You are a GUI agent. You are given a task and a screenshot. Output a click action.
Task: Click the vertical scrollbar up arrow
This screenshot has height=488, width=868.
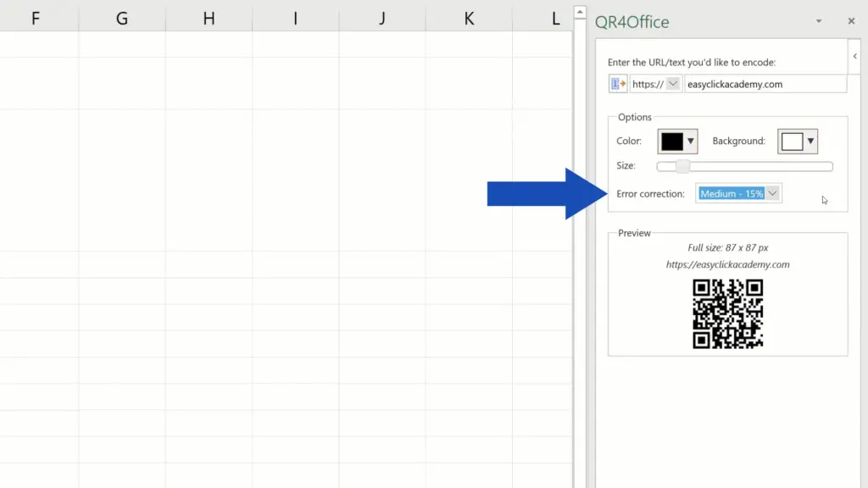pyautogui.click(x=580, y=12)
